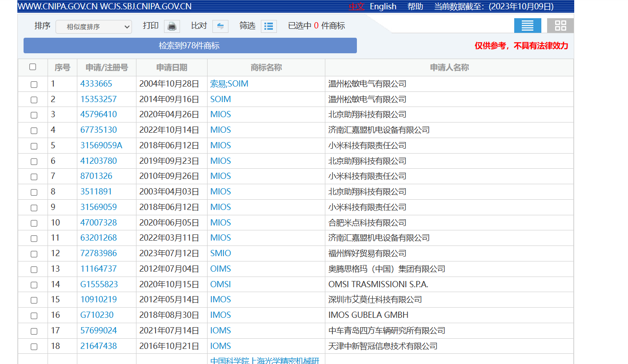The width and height of the screenshot is (628, 364).
Task: Check the box for row 8 (3511891)
Action: 34,192
